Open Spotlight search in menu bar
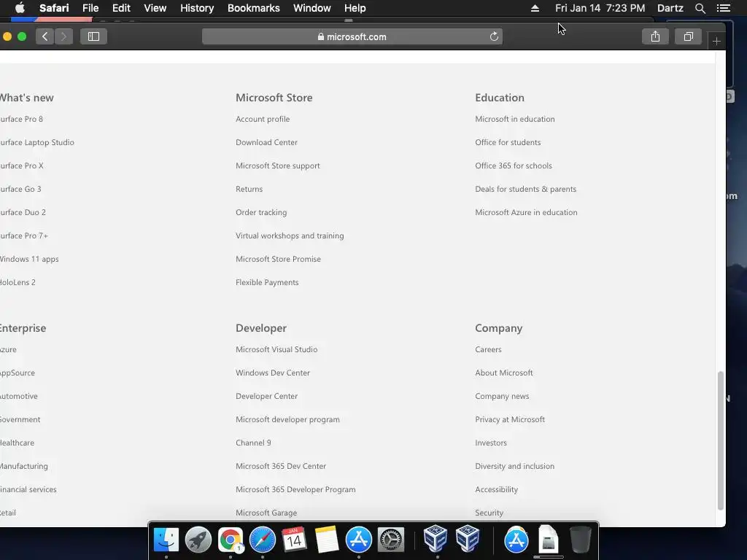The height and width of the screenshot is (560, 747). point(700,8)
